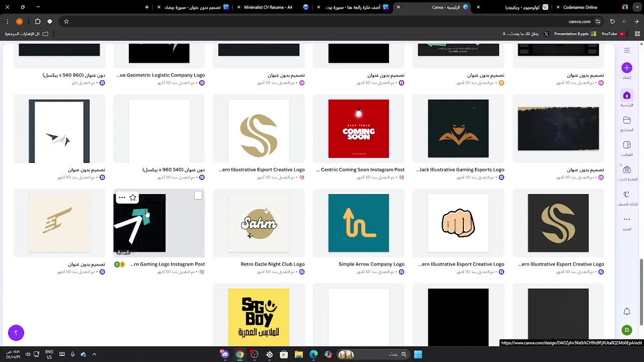Screen dimensions: 644x362
Task: Open three-dots menu on Gaming Logo design
Action: tap(122, 198)
